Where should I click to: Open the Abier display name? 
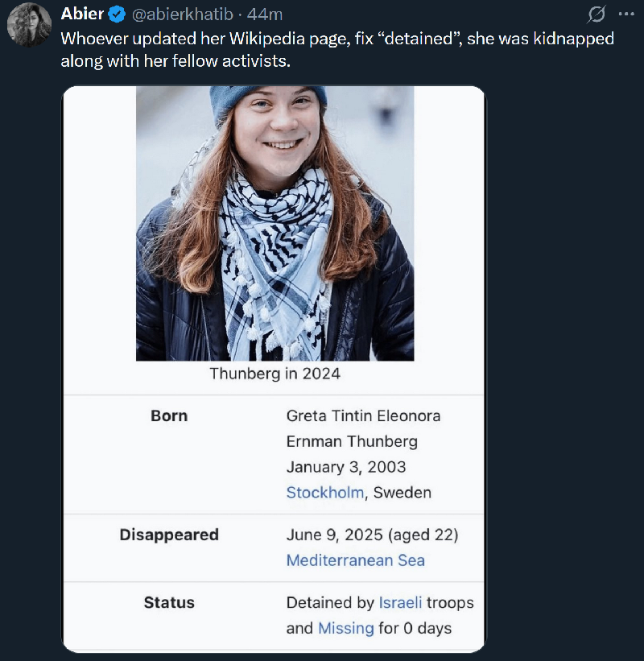pos(82,14)
